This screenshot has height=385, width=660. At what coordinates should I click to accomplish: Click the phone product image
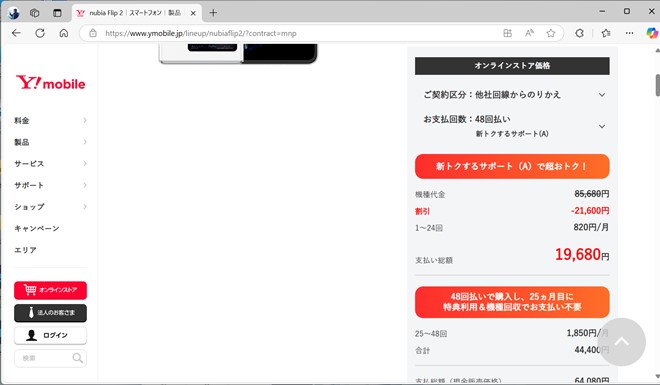[x=238, y=53]
